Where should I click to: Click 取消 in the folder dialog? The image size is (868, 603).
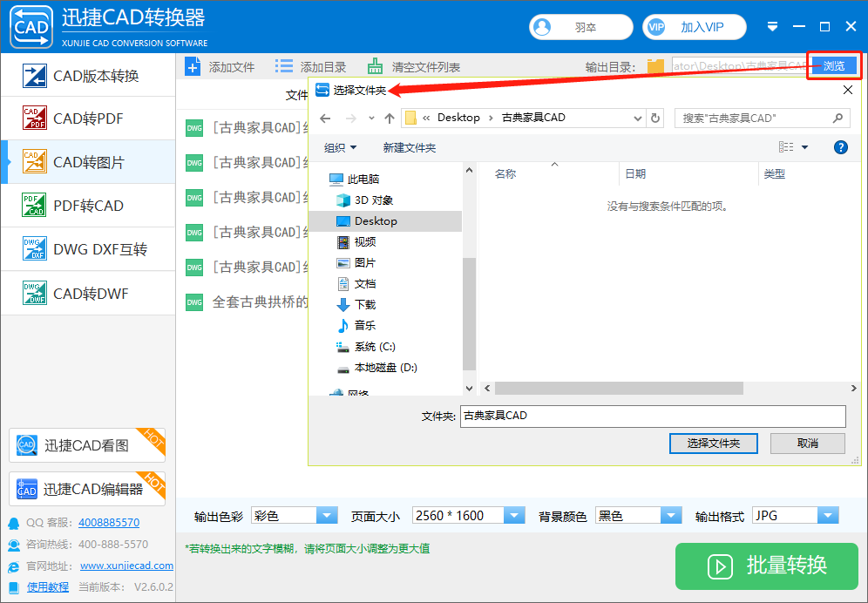coord(808,444)
